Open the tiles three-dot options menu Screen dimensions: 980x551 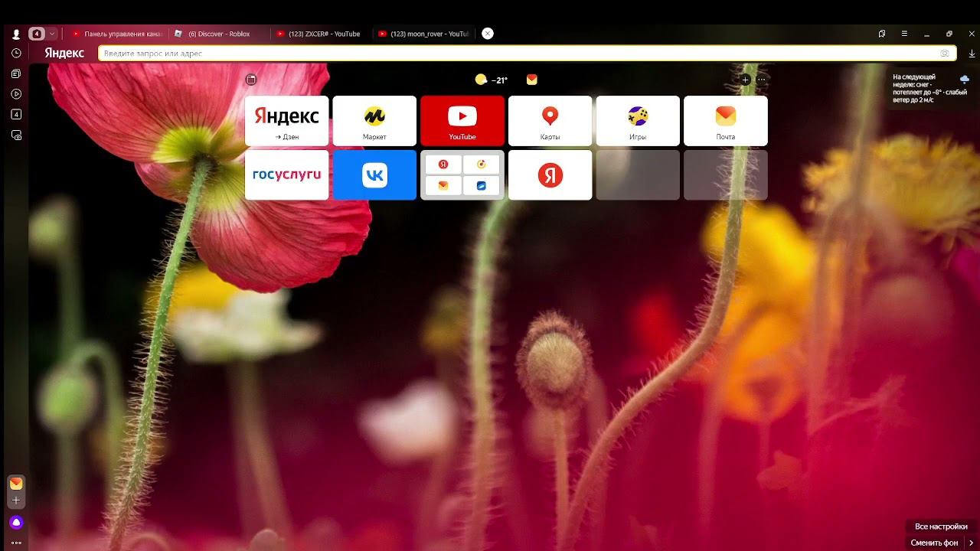tap(761, 80)
